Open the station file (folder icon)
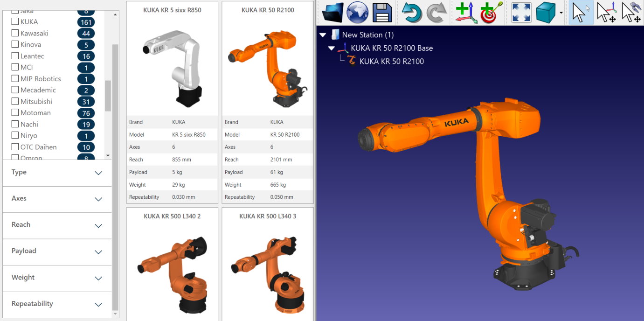This screenshot has height=321, width=644. [332, 13]
